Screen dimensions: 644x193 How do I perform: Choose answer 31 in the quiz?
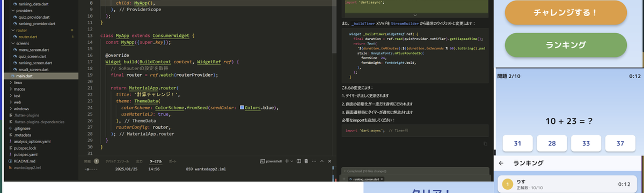coord(518,144)
